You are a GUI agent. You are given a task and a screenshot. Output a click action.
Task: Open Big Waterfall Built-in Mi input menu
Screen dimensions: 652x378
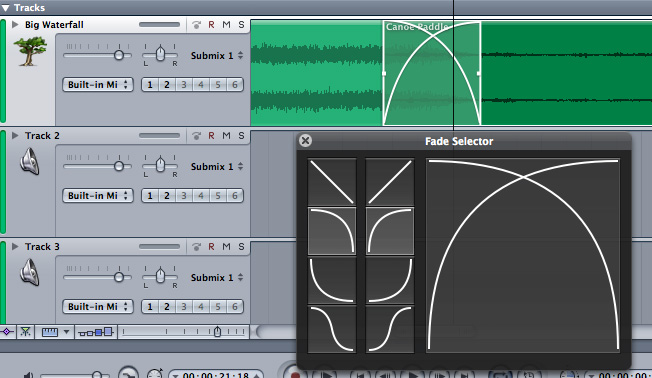[x=98, y=84]
